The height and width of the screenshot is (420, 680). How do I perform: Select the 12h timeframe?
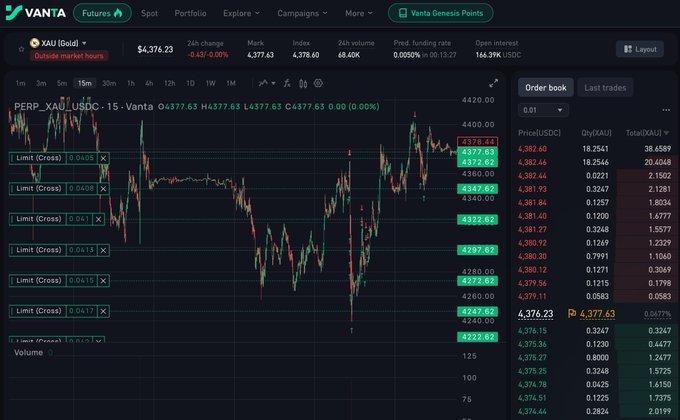(x=170, y=83)
